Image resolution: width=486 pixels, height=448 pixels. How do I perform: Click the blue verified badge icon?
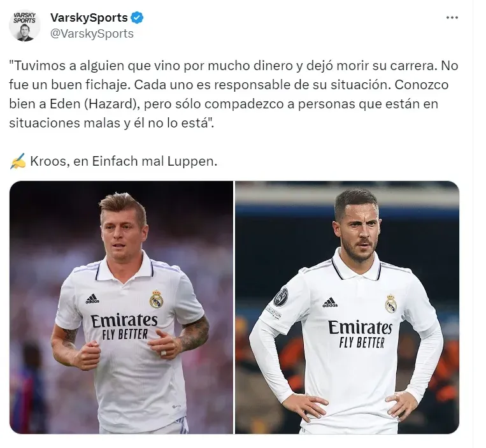(137, 18)
